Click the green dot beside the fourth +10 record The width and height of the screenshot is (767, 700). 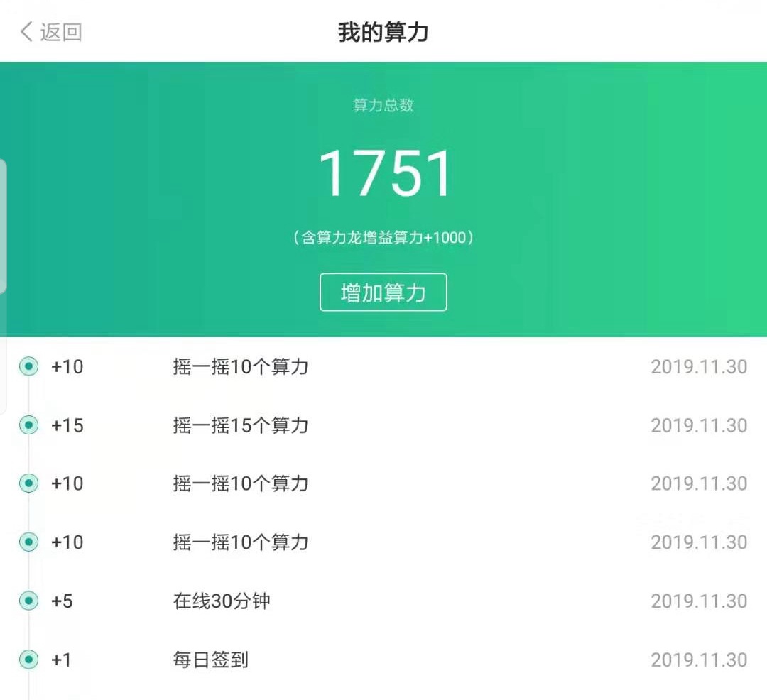[x=28, y=543]
